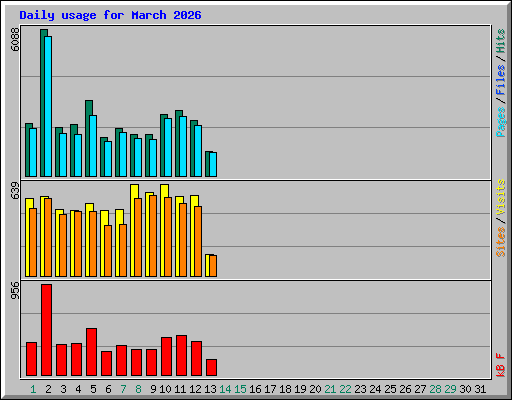
Task: Click the green hits bar for day 5
Action: (x=87, y=138)
